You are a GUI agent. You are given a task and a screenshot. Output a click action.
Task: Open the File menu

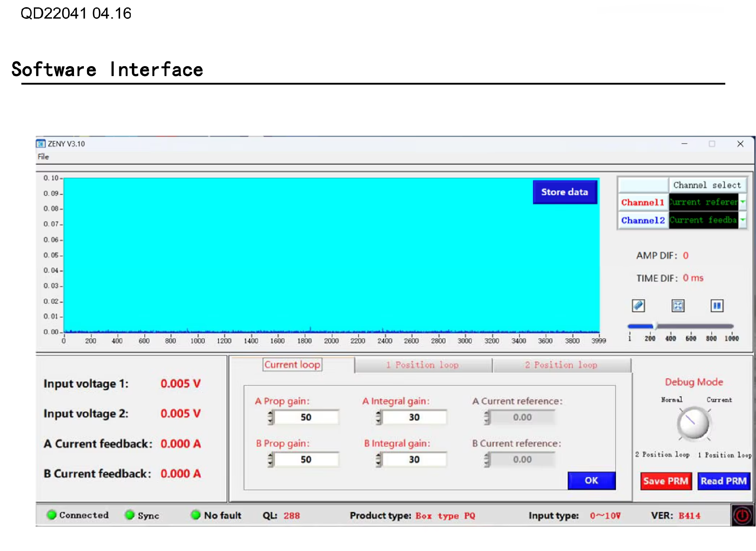(x=43, y=157)
